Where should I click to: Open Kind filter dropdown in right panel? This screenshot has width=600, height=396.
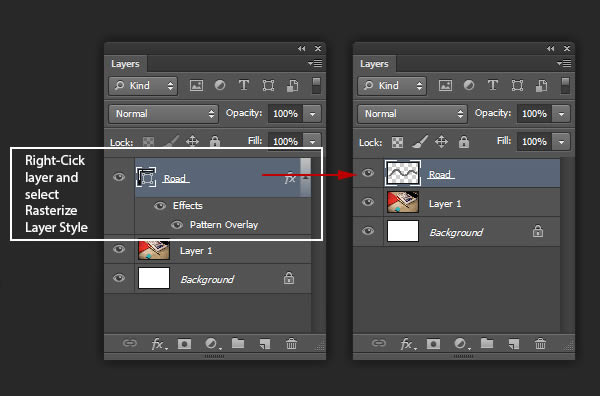[392, 86]
